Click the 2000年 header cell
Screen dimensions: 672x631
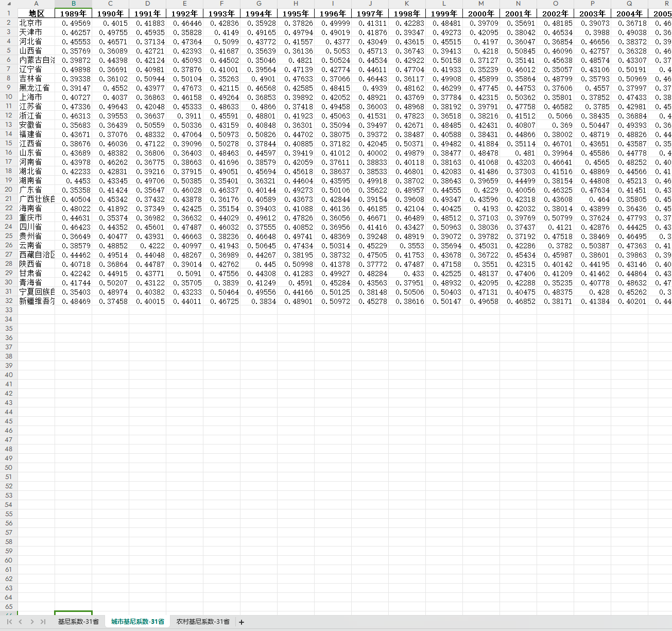[481, 13]
